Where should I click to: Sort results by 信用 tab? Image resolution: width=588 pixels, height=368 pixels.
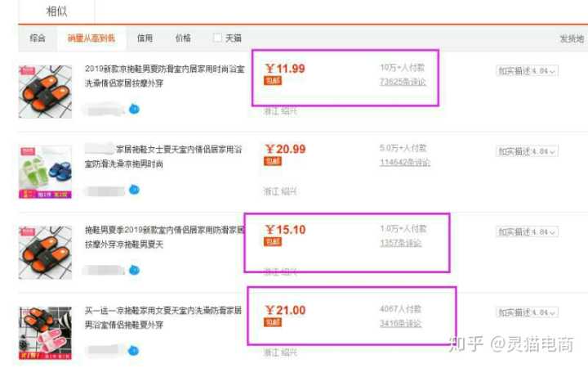tap(145, 38)
